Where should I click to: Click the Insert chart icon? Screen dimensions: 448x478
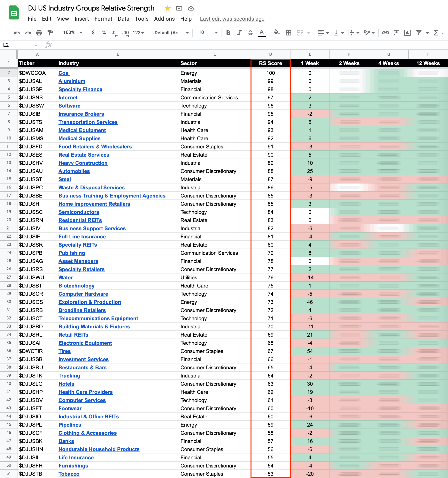(x=407, y=33)
